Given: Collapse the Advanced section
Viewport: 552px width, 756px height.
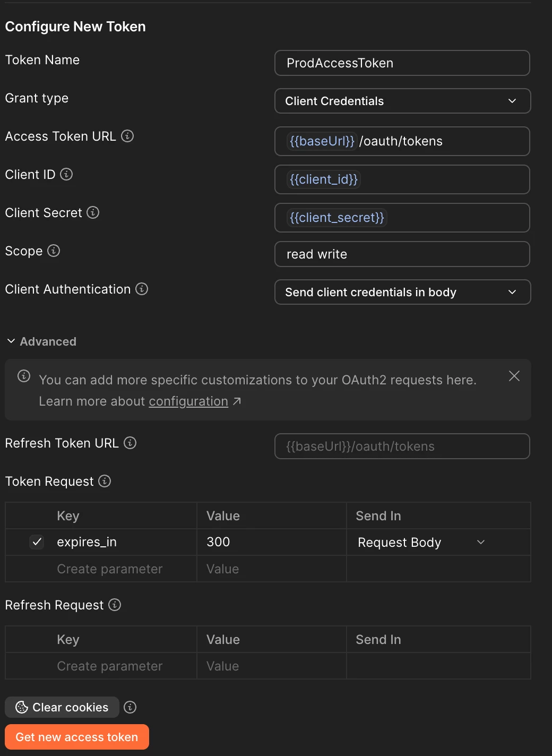Looking at the screenshot, I should (x=41, y=341).
